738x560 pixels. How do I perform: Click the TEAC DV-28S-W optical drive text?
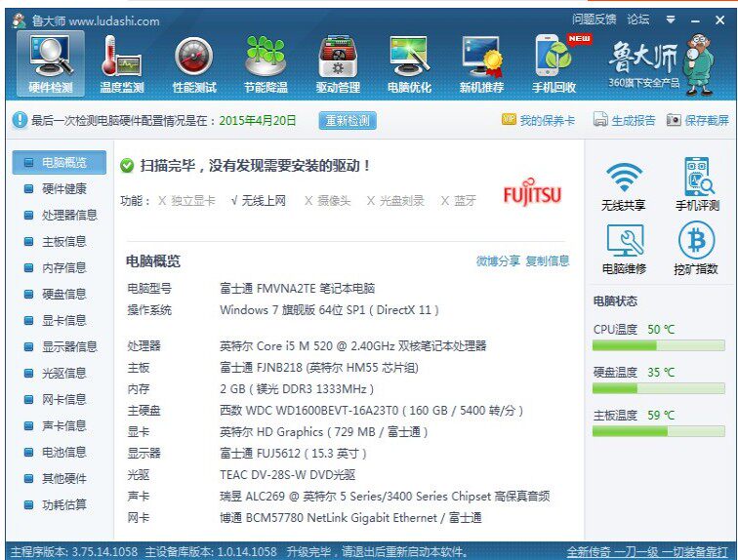tap(288, 475)
